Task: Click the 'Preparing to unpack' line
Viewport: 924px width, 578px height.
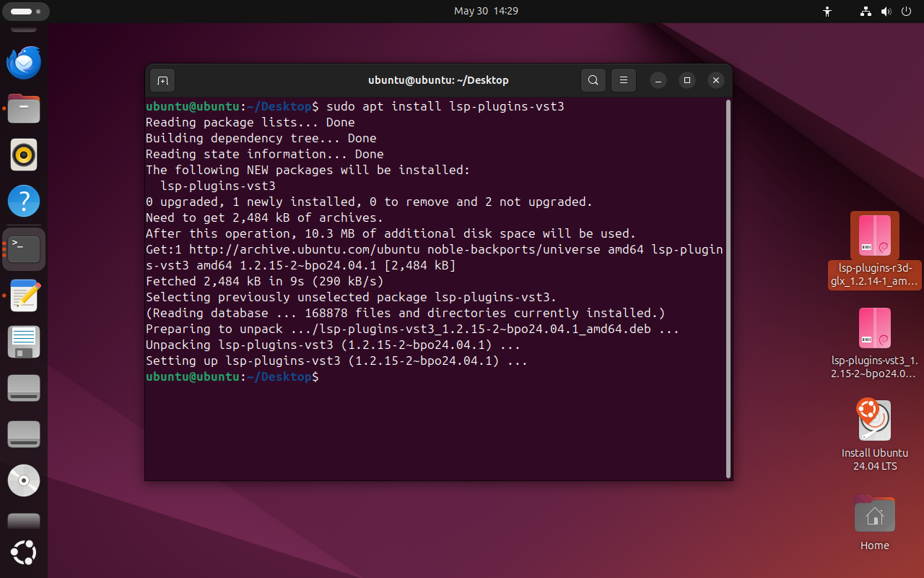Action: click(413, 329)
